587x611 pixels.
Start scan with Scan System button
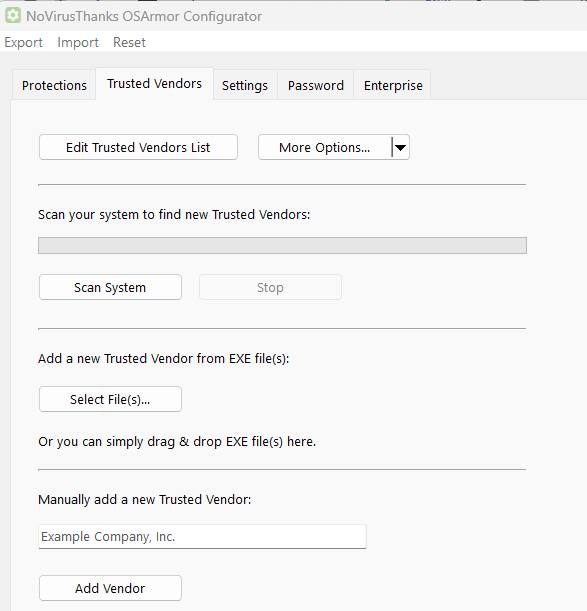coord(110,287)
